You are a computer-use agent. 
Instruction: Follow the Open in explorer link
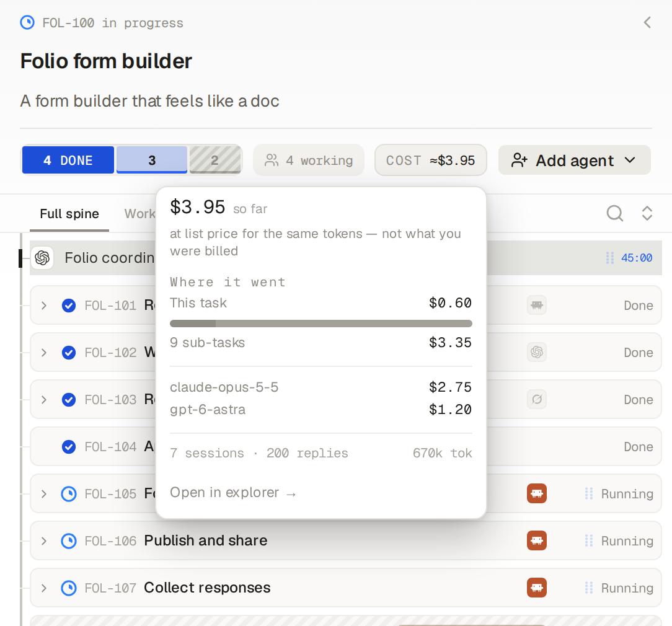(x=232, y=493)
